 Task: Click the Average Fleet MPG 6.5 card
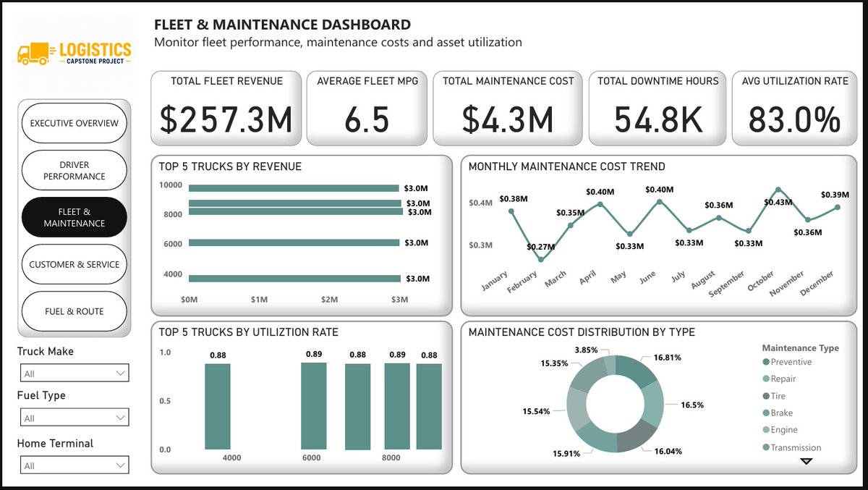(367, 108)
